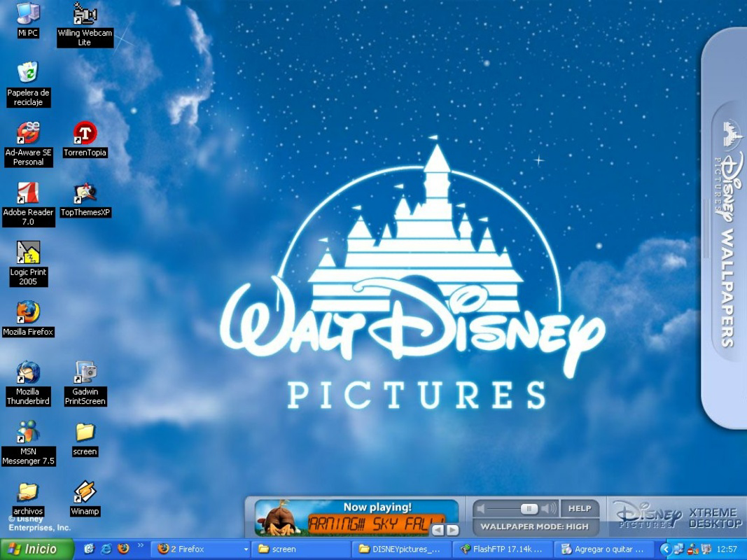The height and width of the screenshot is (560, 747).
Task: Toggle Wallpaper Mode from High
Action: [534, 525]
